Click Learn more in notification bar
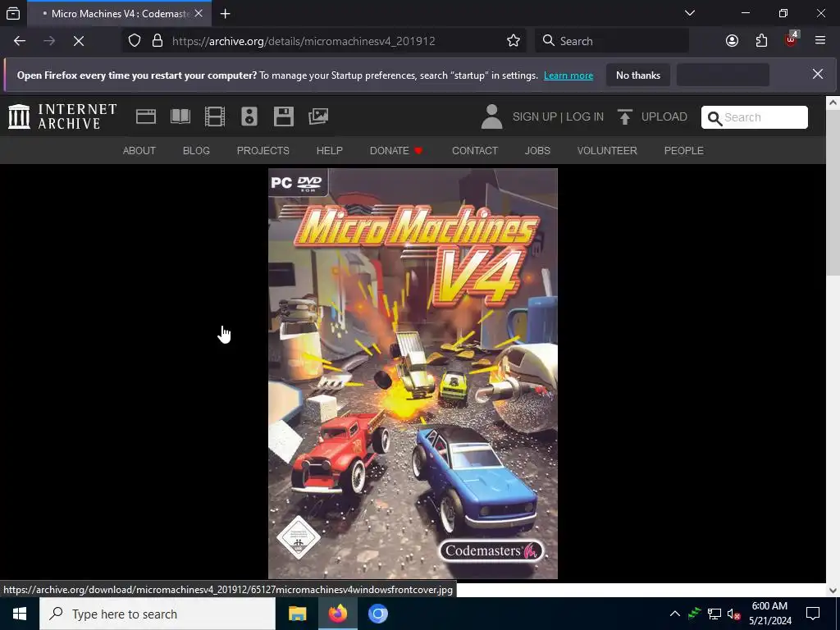This screenshot has height=630, width=840. (x=568, y=75)
